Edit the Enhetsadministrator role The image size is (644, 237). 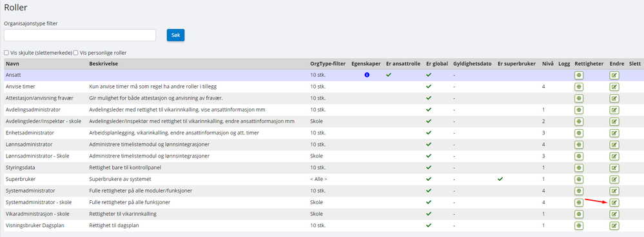click(614, 133)
